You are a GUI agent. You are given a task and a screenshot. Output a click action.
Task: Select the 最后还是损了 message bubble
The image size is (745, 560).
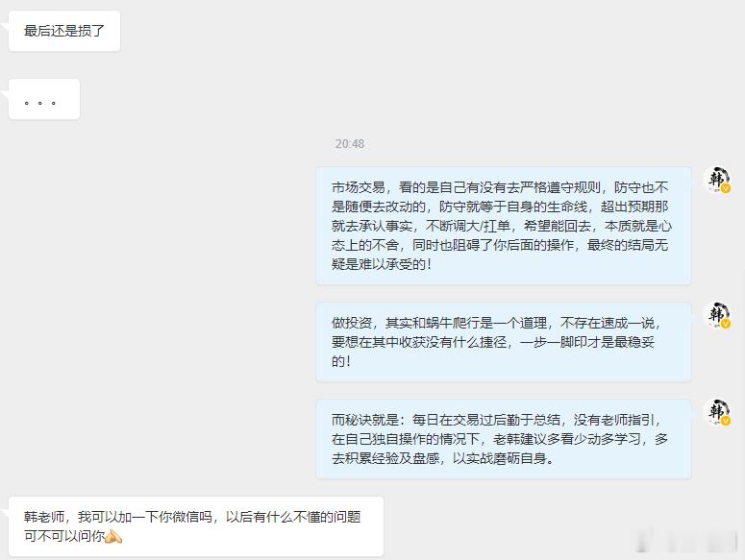click(x=64, y=31)
